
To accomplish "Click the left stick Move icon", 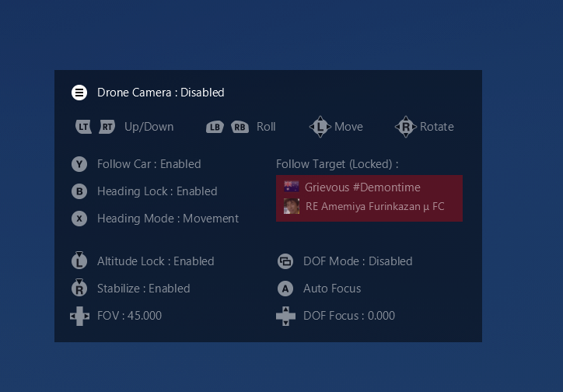I will 320,127.
